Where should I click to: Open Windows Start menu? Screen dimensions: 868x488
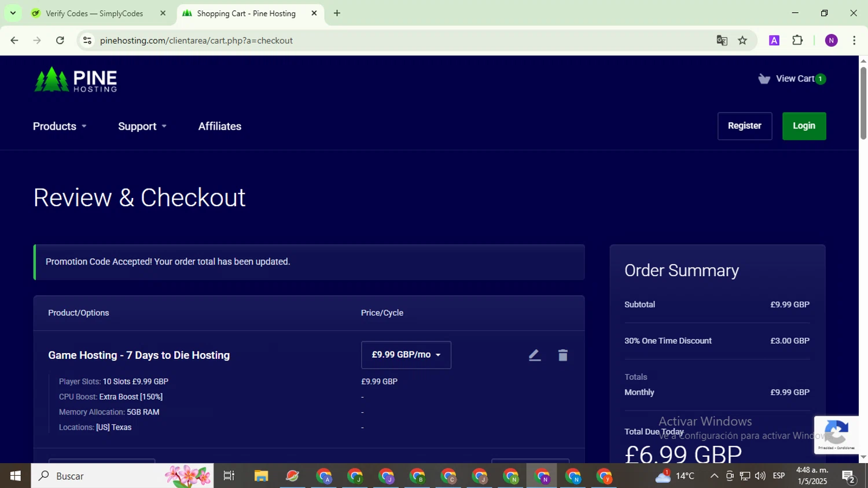click(x=16, y=476)
